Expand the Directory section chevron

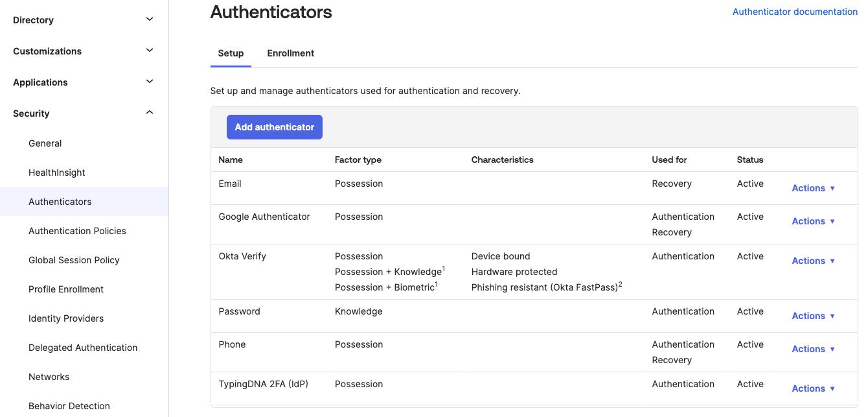150,19
